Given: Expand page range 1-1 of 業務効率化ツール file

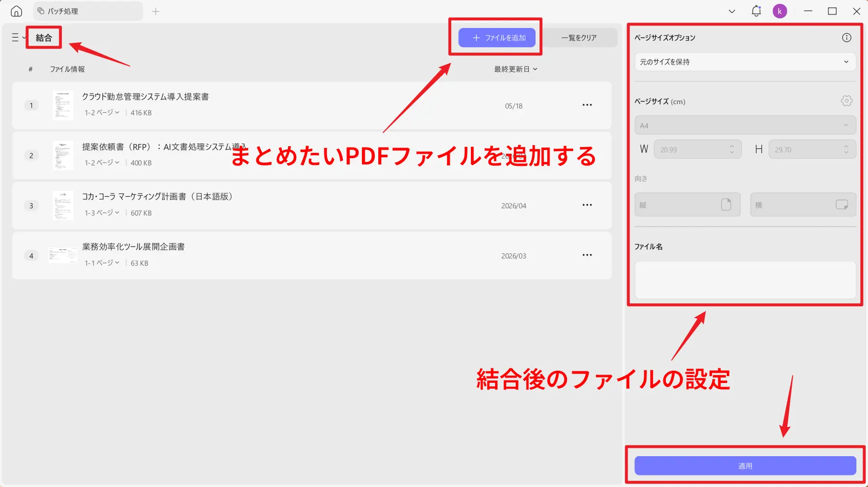Looking at the screenshot, I should click(102, 263).
